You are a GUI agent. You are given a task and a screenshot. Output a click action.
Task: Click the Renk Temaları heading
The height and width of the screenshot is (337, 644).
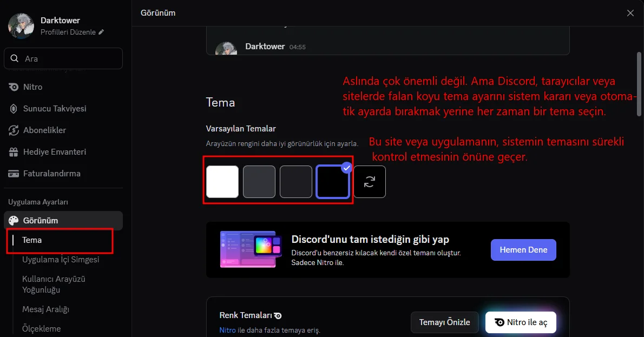click(x=246, y=315)
